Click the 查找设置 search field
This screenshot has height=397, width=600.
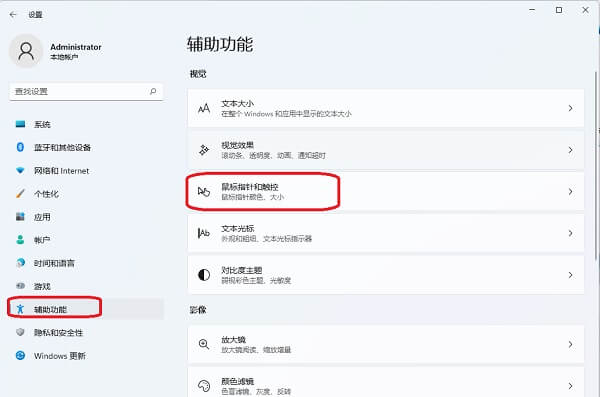pyautogui.click(x=86, y=91)
